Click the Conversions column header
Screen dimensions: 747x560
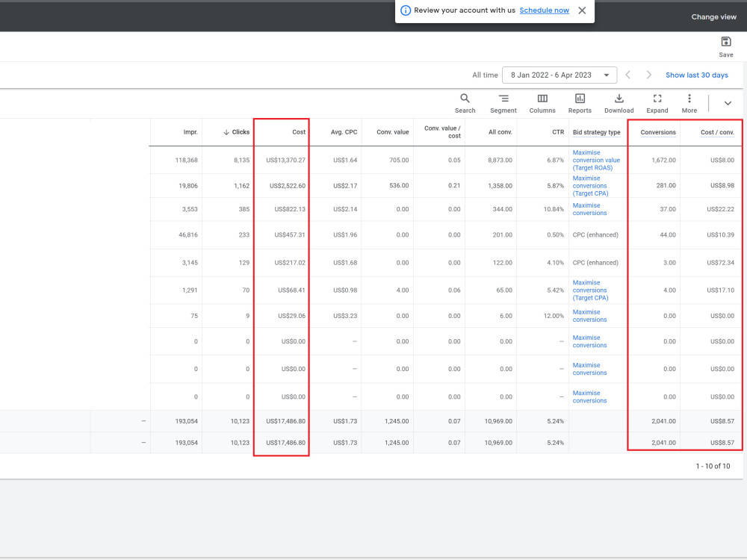pos(658,132)
